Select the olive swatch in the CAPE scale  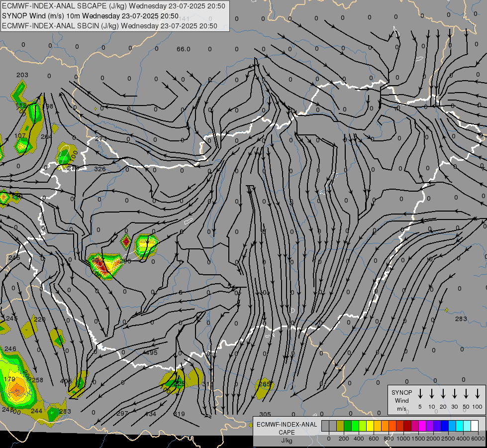tap(340, 426)
